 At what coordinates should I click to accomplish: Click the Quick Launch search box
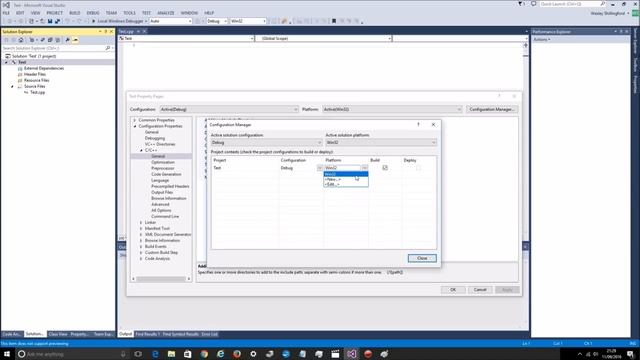573,4
